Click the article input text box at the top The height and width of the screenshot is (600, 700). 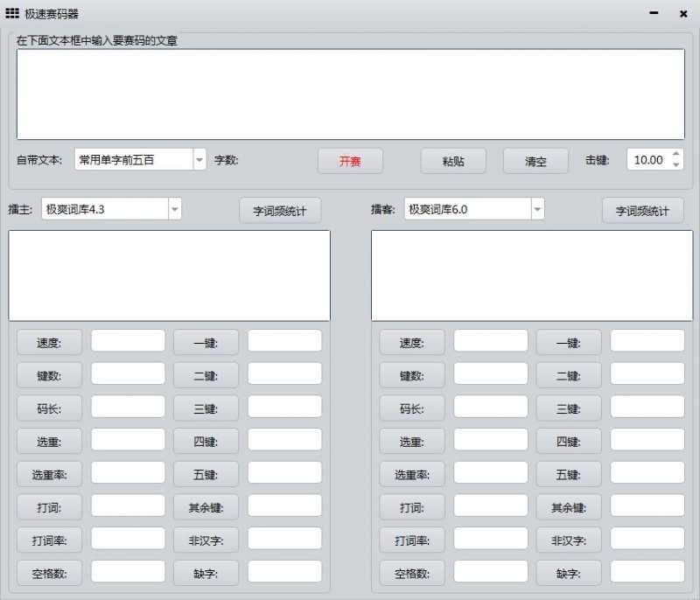[350, 92]
